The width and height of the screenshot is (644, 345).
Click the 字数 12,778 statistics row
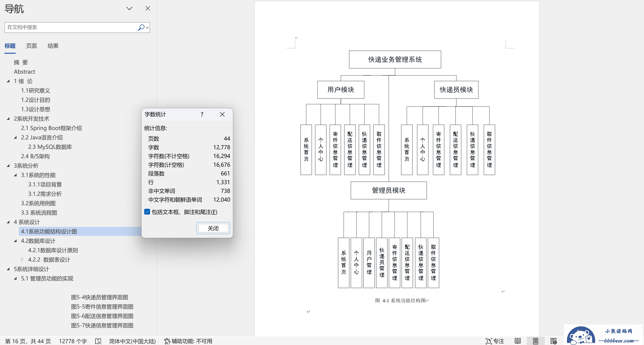189,147
